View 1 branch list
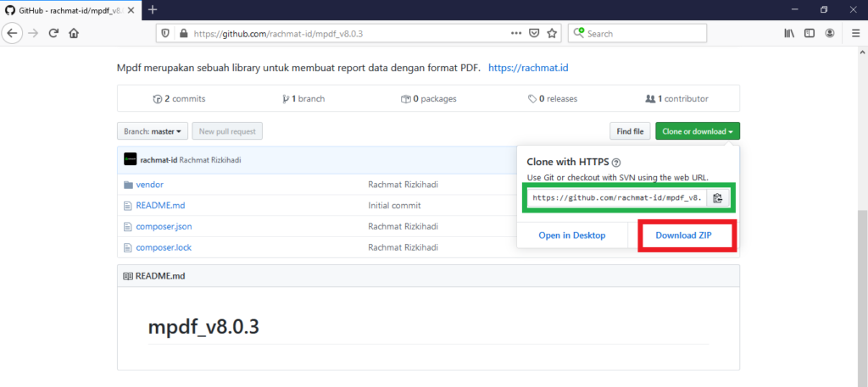Image resolution: width=868 pixels, height=387 pixels. pyautogui.click(x=303, y=99)
